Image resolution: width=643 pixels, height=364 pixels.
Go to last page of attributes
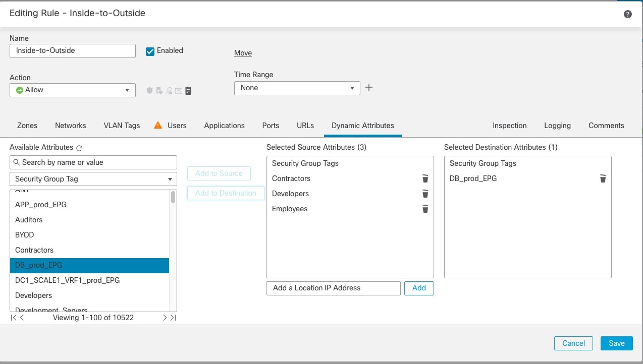173,318
